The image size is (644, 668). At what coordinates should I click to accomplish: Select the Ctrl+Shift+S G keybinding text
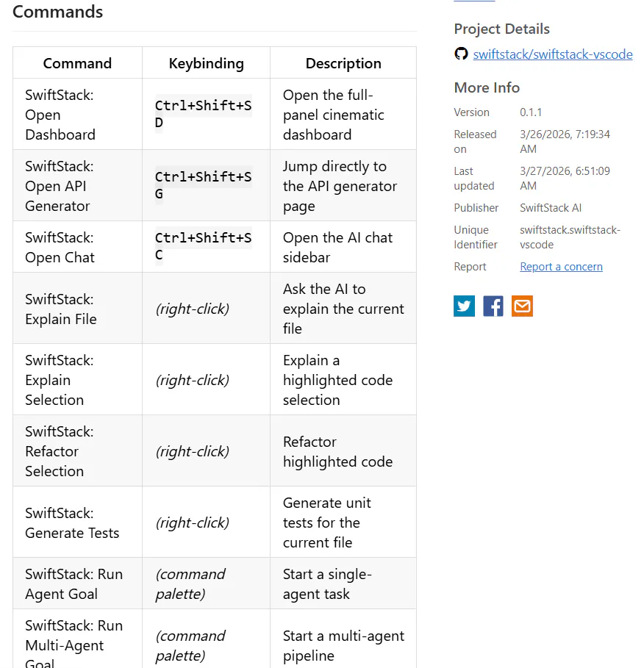[204, 185]
